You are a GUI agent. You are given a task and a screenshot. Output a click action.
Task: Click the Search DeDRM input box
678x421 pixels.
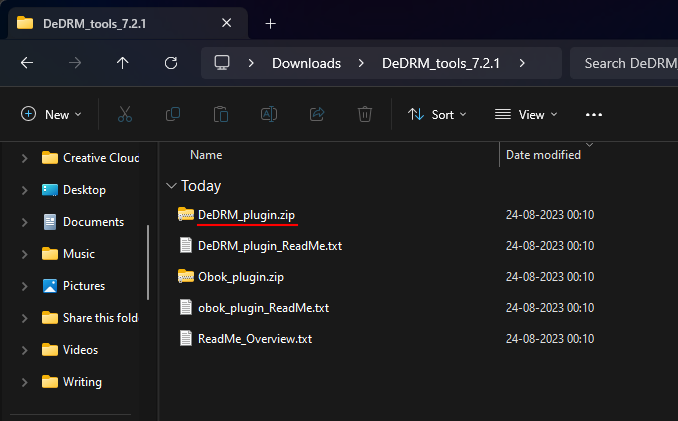[x=624, y=63]
